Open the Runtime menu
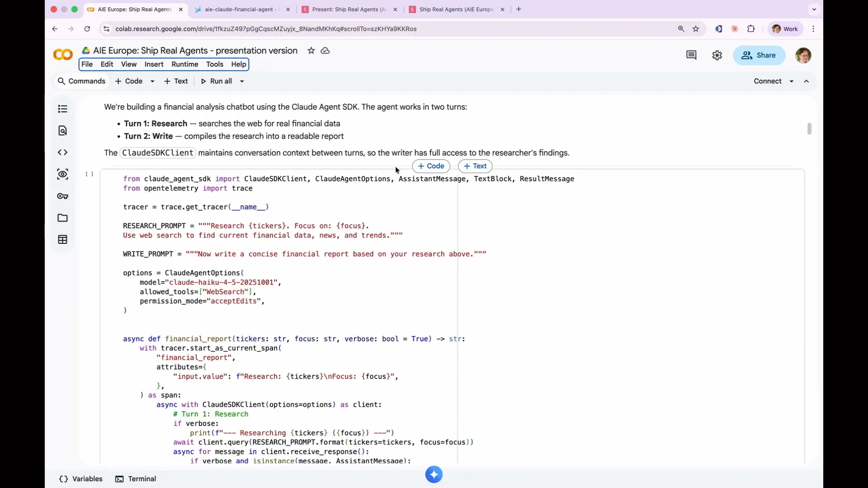This screenshot has width=868, height=488. pyautogui.click(x=185, y=64)
